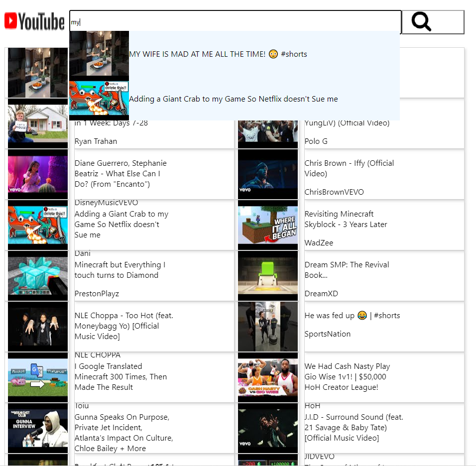Open the Ryan Trahan house thumbnail
The image size is (476, 466).
tap(38, 123)
